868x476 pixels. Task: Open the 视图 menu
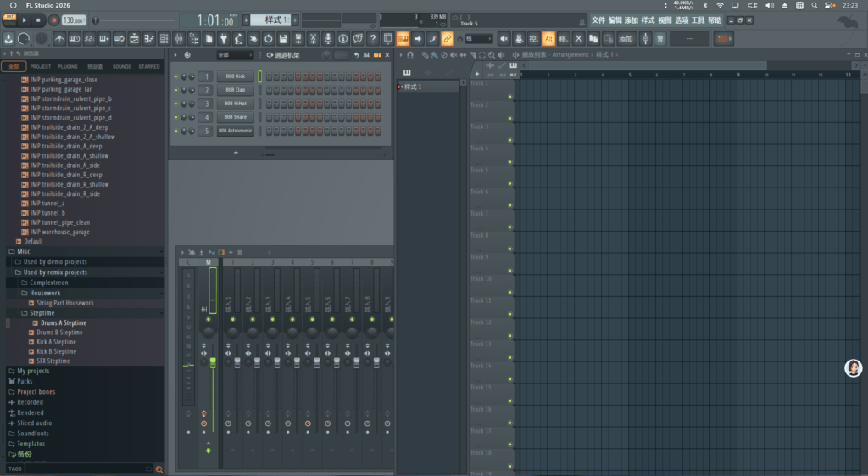click(665, 20)
